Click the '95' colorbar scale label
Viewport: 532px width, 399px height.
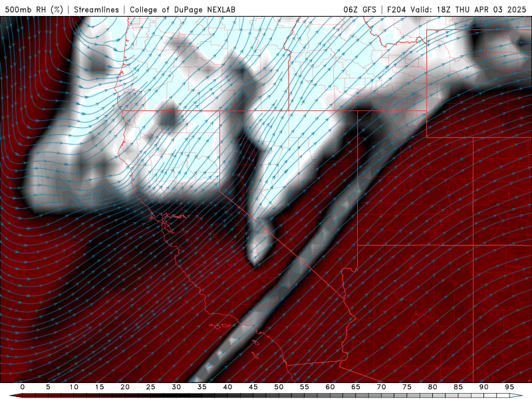509,387
